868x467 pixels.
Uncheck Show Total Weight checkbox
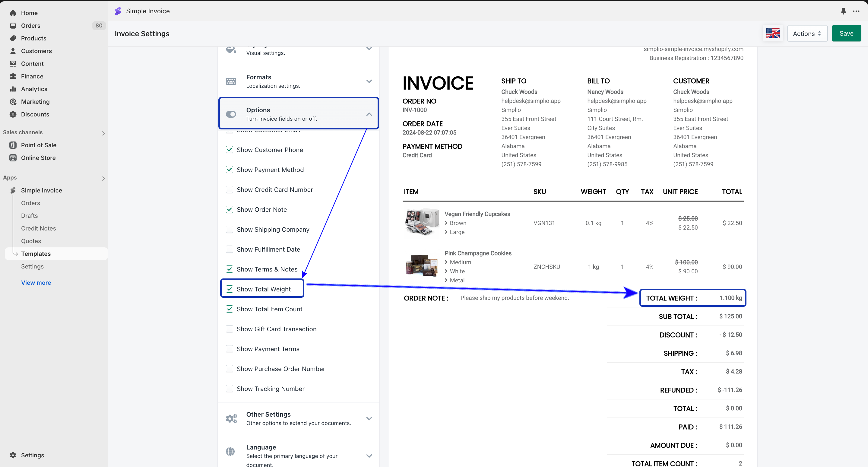point(230,289)
